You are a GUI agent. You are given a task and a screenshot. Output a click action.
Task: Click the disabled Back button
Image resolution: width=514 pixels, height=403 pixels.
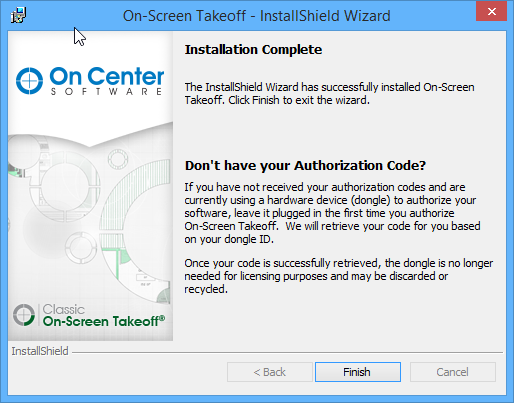tap(270, 372)
